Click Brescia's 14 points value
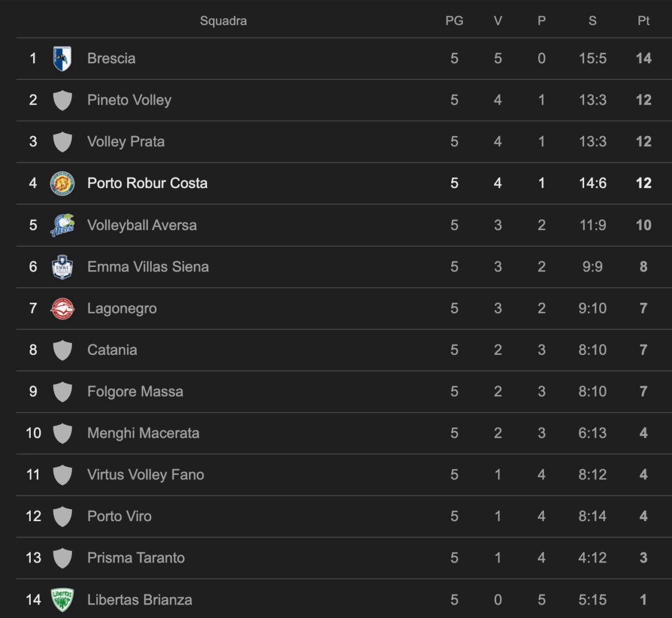This screenshot has width=672, height=618. coord(643,58)
